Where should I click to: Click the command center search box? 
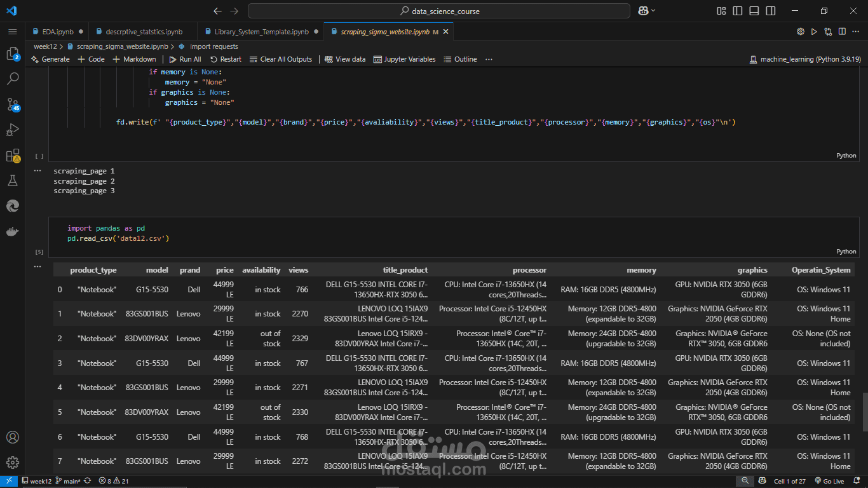click(x=439, y=11)
